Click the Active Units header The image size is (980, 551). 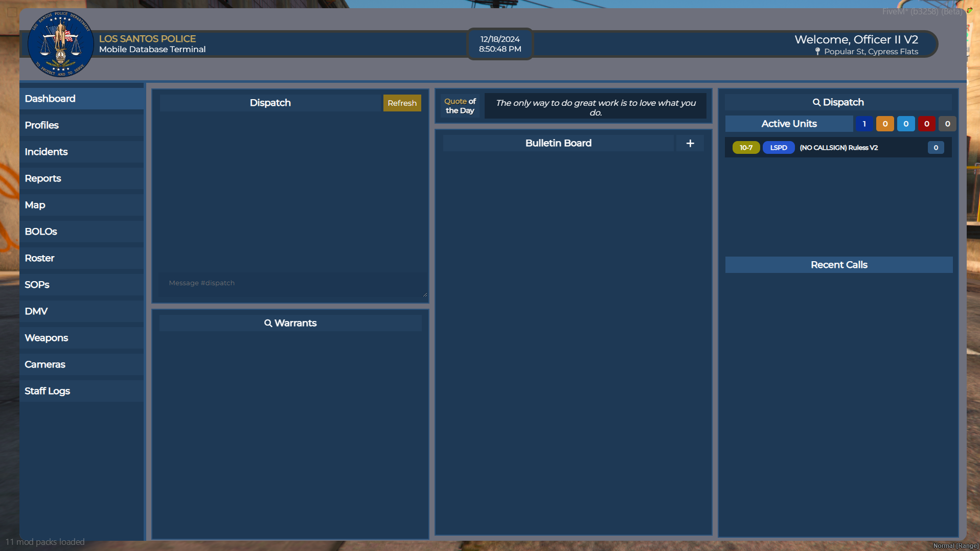coord(789,124)
